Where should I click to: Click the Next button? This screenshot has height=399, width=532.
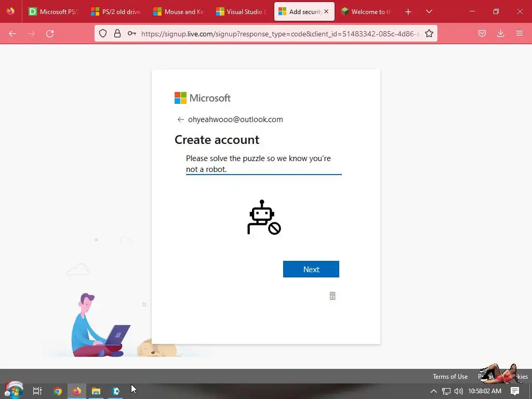tap(311, 269)
